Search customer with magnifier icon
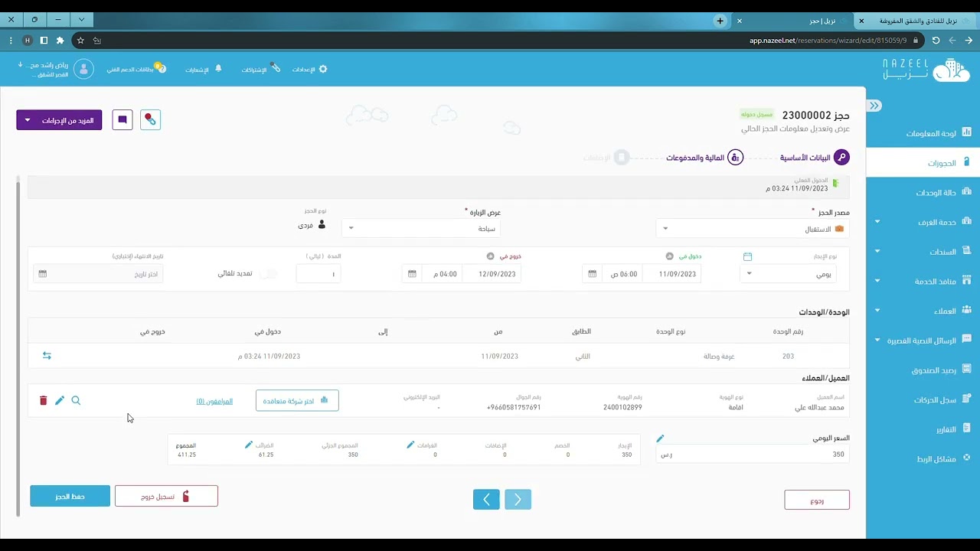This screenshot has width=980, height=551. tap(76, 400)
